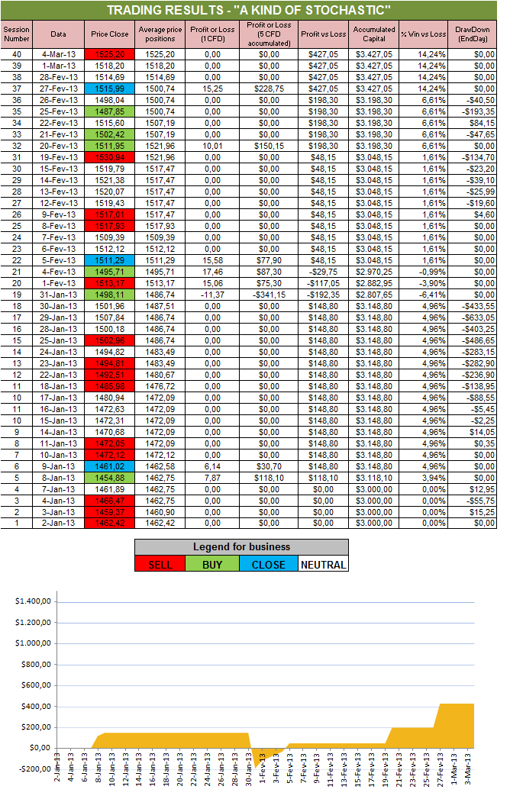Click the '% Win vs Loss' header
This screenshot has width=510, height=812.
(424, 34)
